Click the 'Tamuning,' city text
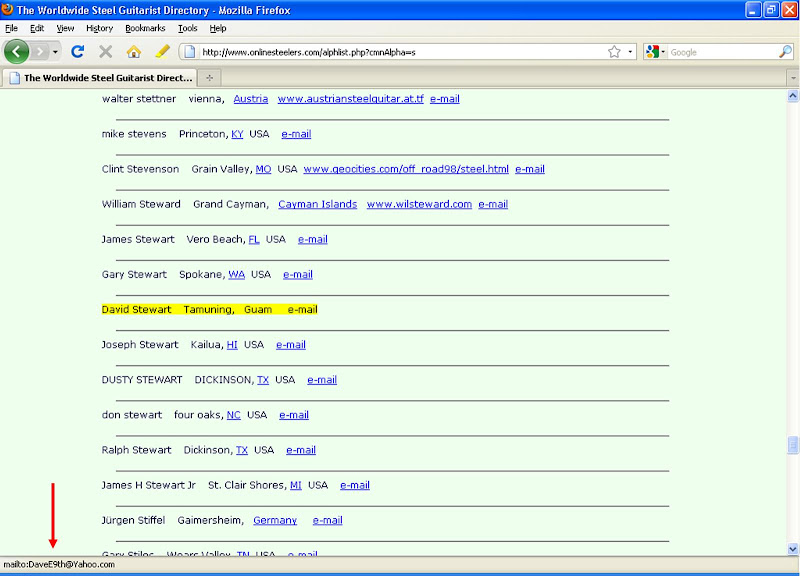The image size is (800, 576). [x=209, y=310]
